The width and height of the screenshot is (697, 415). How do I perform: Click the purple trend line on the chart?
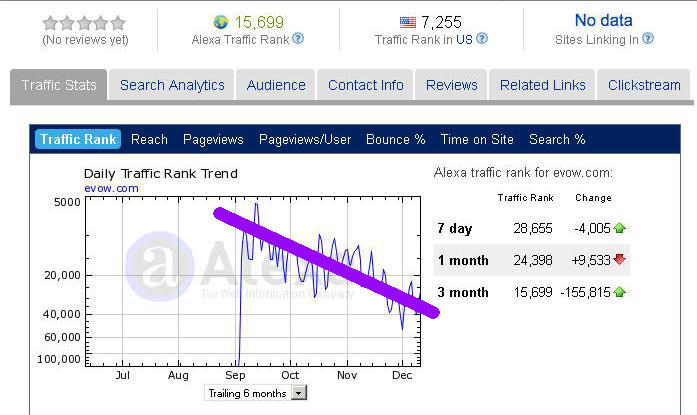[327, 263]
